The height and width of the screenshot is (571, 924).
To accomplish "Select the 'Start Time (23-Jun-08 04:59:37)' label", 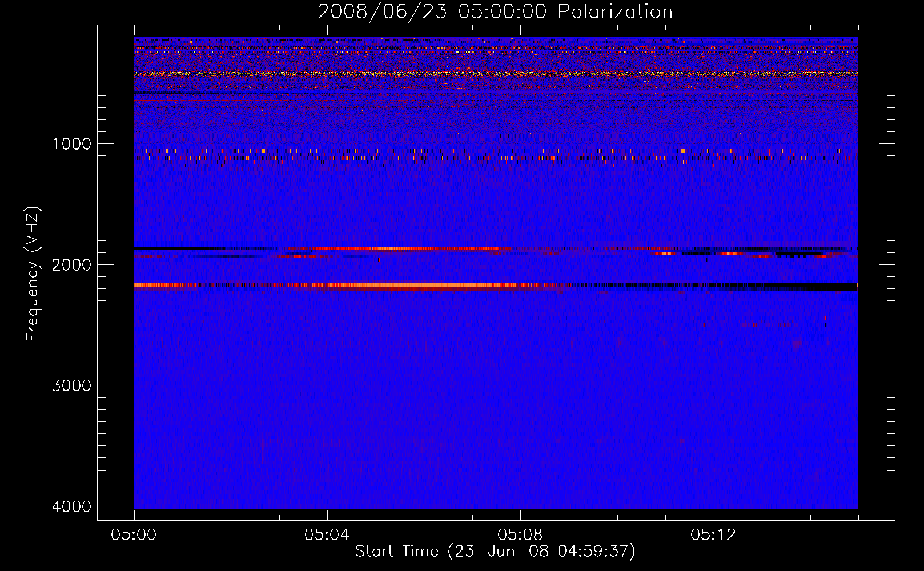I will coord(495,552).
